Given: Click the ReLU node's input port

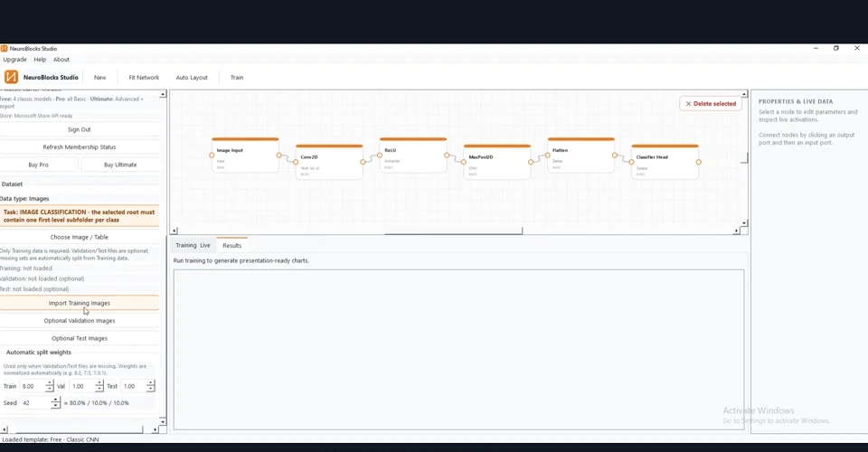Looking at the screenshot, I should 380,155.
